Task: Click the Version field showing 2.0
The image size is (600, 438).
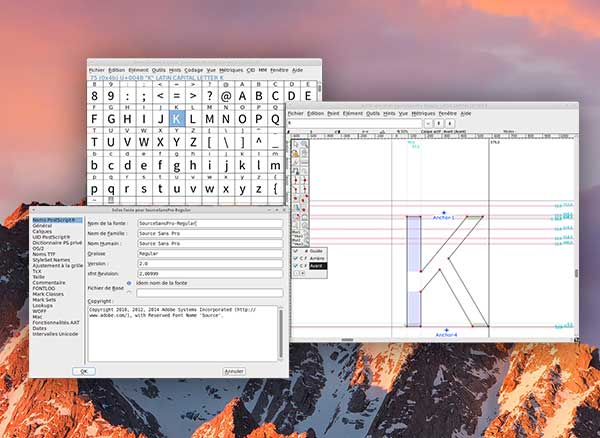Action: tap(210, 264)
